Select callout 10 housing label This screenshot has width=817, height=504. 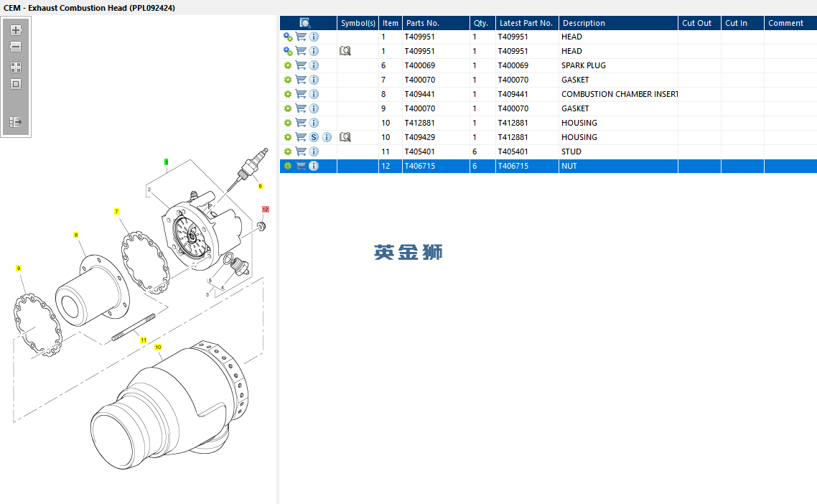(158, 347)
